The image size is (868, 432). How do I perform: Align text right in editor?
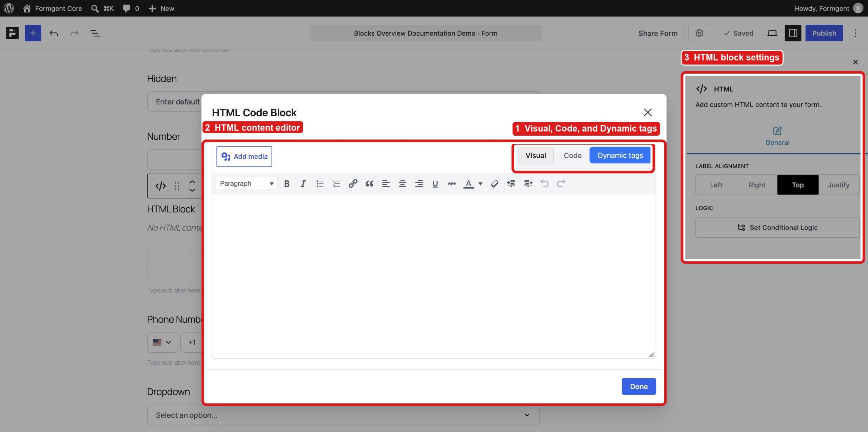point(419,183)
